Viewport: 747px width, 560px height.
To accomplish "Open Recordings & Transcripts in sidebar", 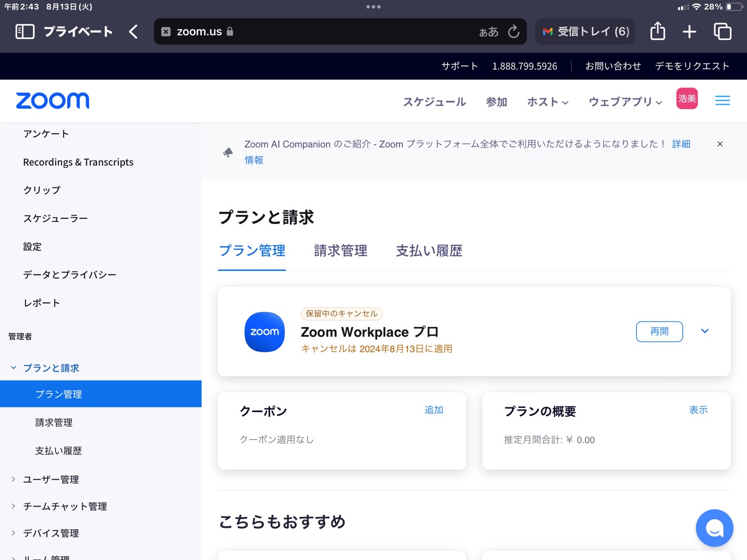I will click(x=78, y=162).
